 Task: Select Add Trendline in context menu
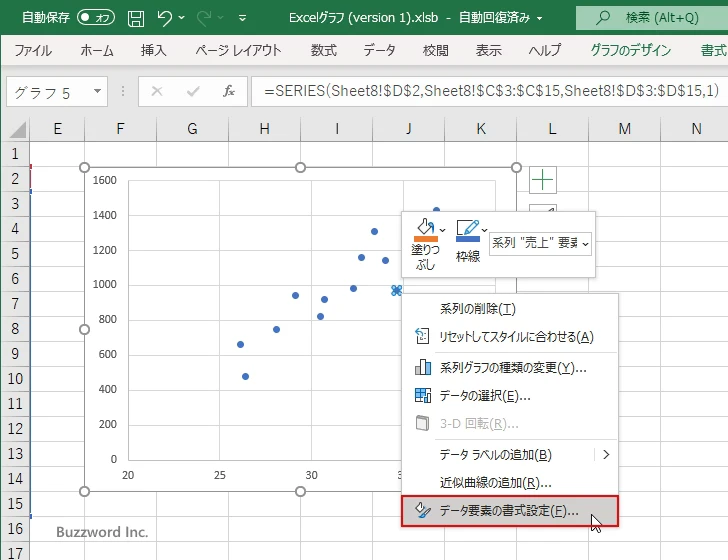coord(495,483)
